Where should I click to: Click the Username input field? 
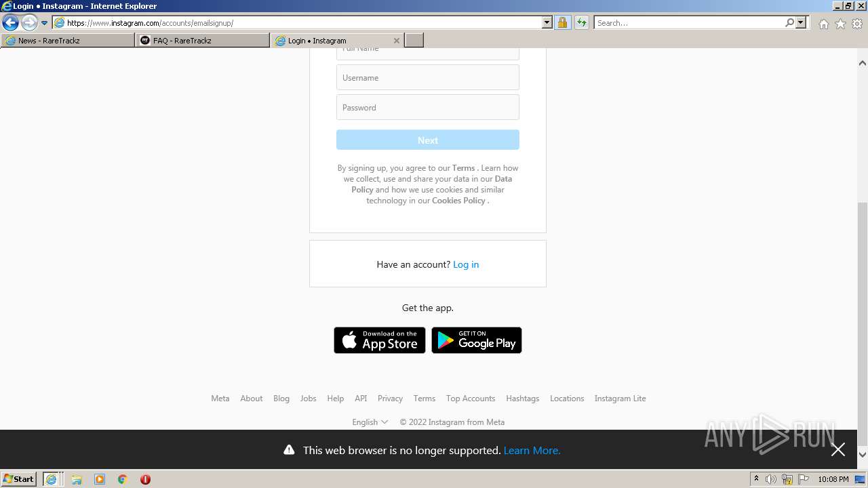(428, 77)
